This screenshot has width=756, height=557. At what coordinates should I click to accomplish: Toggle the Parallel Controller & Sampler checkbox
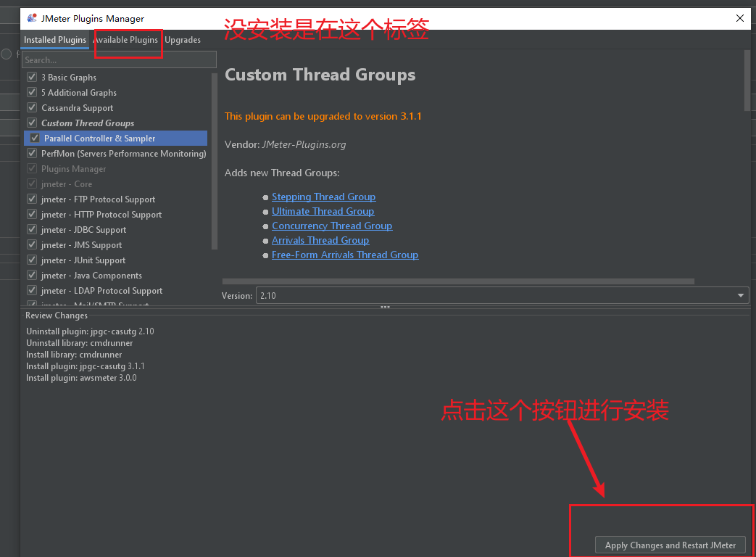[35, 138]
